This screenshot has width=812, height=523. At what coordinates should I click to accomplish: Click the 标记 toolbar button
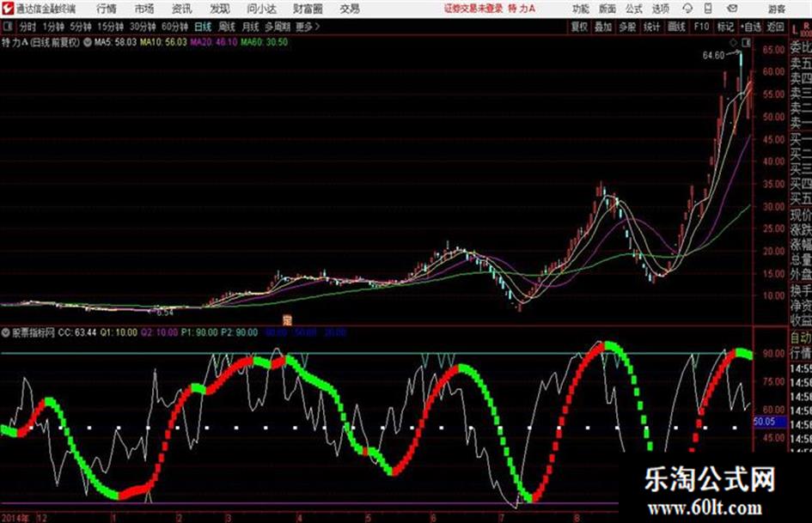pos(725,27)
